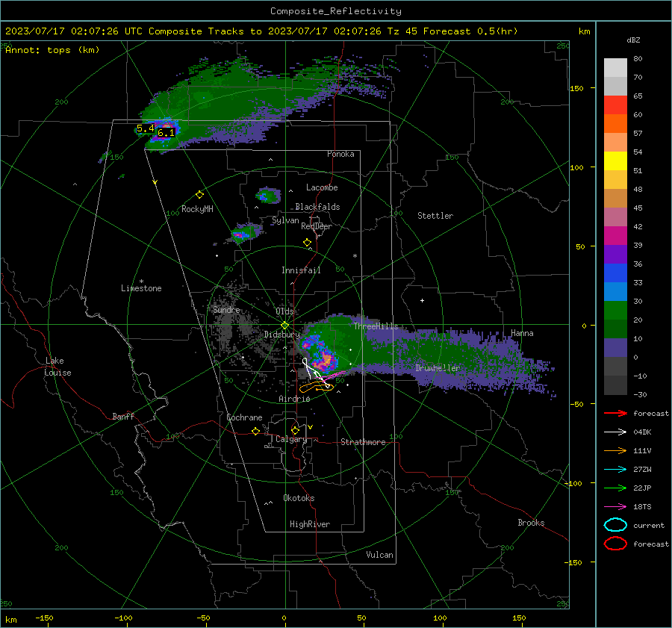The height and width of the screenshot is (628, 672).
Task: Click the Brooks label
Action: 531,523
